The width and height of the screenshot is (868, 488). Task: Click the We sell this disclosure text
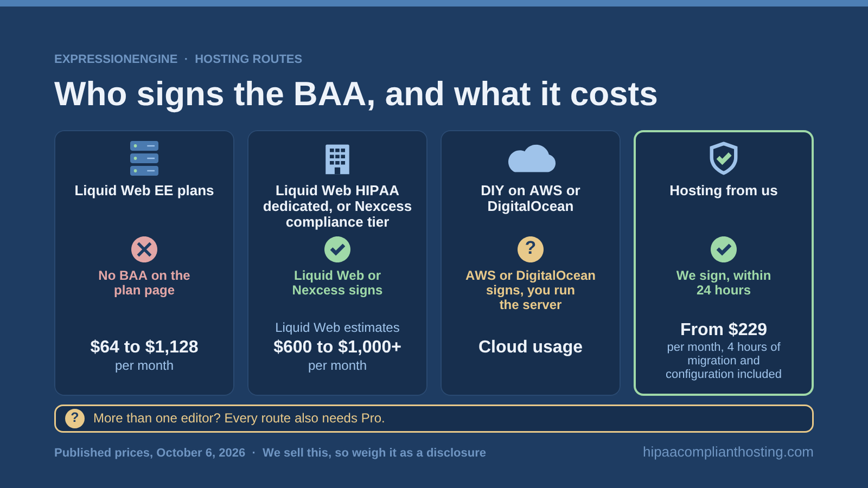(x=374, y=453)
